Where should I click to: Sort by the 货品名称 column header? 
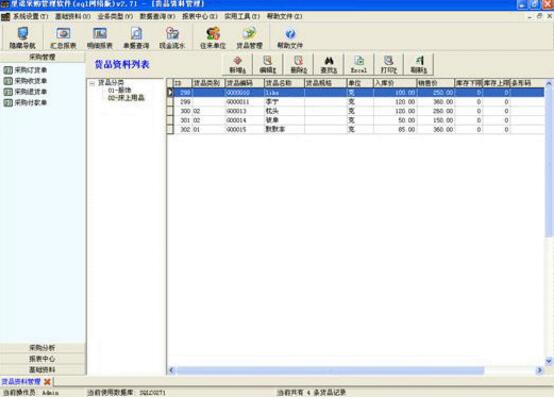click(x=284, y=83)
